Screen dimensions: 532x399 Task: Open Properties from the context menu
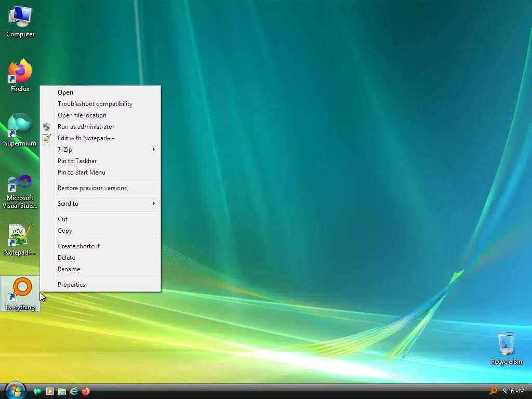click(x=100, y=285)
